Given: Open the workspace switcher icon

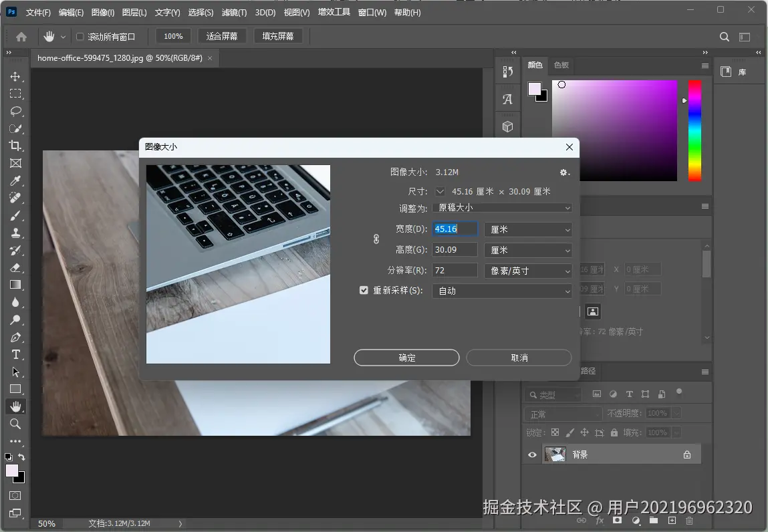Looking at the screenshot, I should coord(745,37).
